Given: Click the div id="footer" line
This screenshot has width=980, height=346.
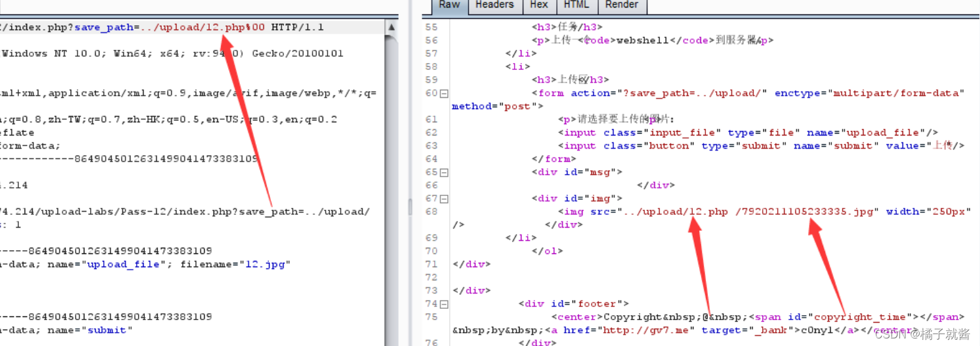Looking at the screenshot, I should [574, 304].
